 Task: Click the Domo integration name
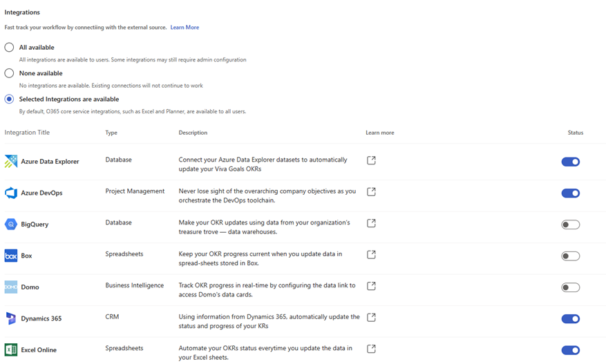point(30,287)
